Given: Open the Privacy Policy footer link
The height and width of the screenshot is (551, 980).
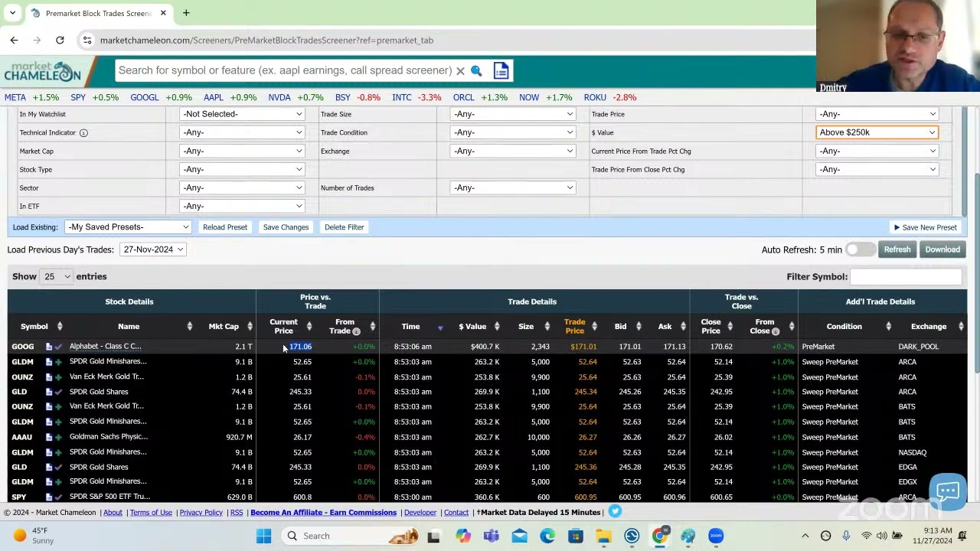Looking at the screenshot, I should (x=201, y=513).
